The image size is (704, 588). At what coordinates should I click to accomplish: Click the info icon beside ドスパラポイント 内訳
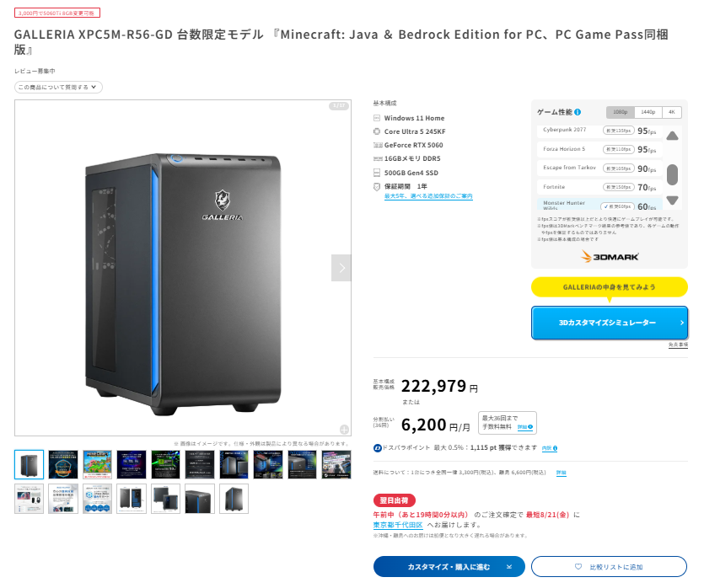click(556, 448)
